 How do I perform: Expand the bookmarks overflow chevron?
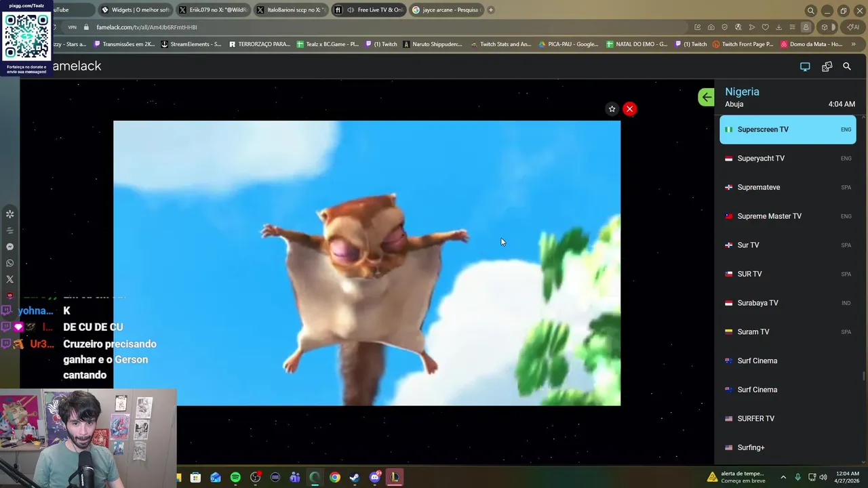coord(853,44)
